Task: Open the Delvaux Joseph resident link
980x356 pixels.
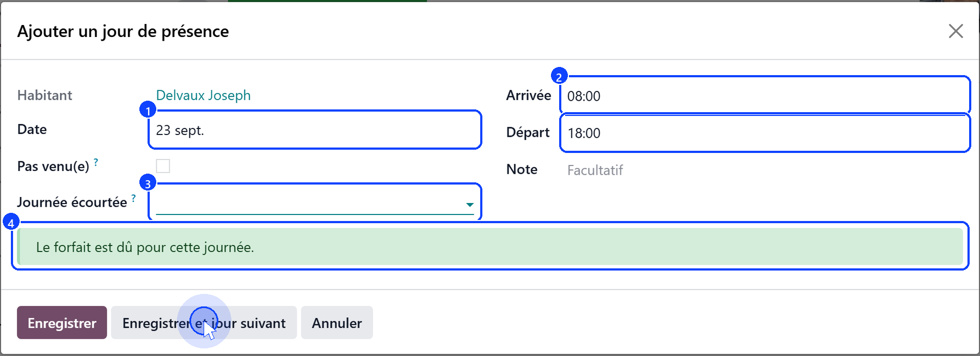Action: click(203, 95)
